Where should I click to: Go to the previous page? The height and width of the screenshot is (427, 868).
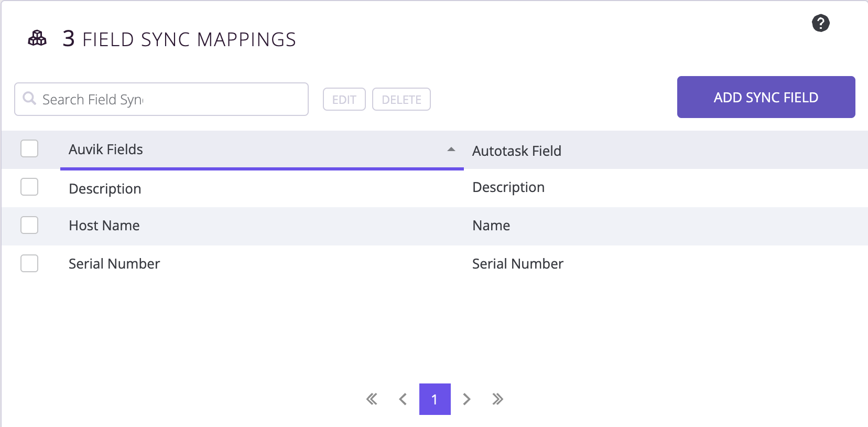click(x=403, y=399)
